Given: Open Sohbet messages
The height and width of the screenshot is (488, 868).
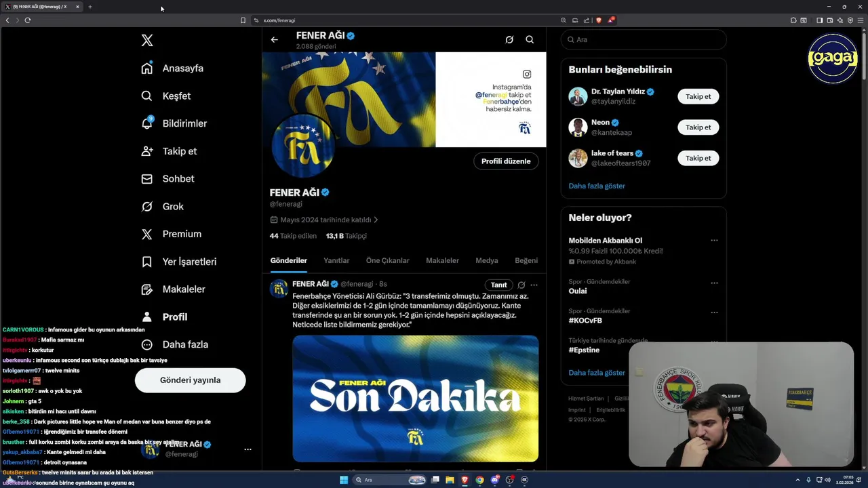Looking at the screenshot, I should click(167, 179).
